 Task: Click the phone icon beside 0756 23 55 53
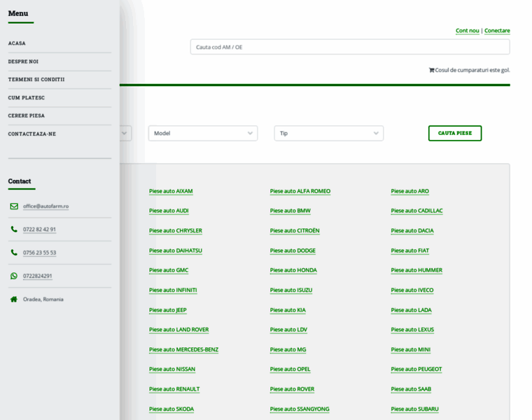14,253
